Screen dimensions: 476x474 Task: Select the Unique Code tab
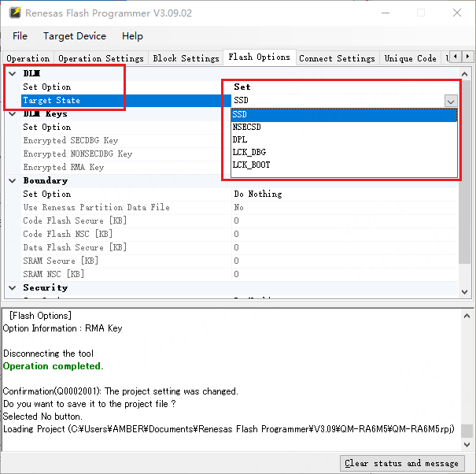point(410,58)
